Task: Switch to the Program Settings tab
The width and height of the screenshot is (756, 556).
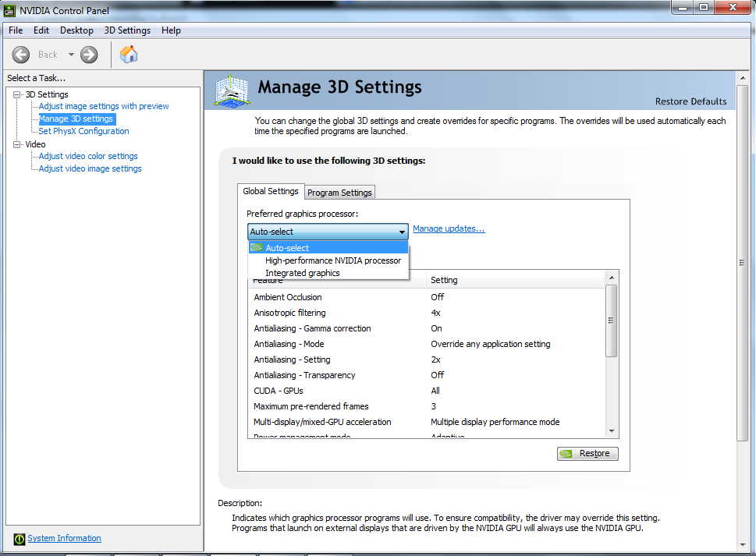Action: 339,193
